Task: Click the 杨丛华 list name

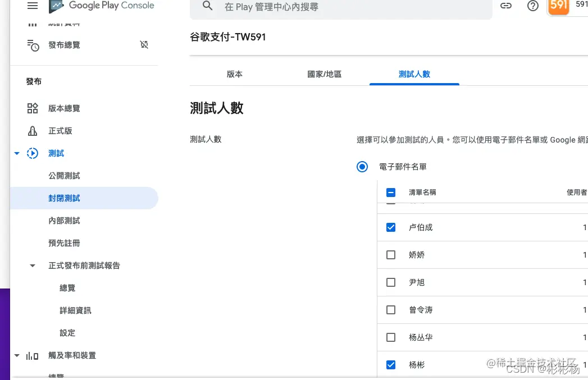Action: 421,337
